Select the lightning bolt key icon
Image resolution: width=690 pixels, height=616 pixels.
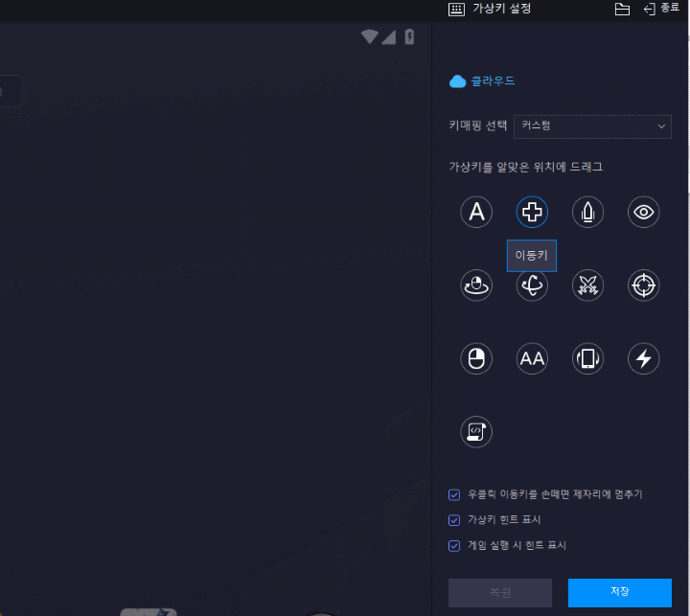pos(643,358)
